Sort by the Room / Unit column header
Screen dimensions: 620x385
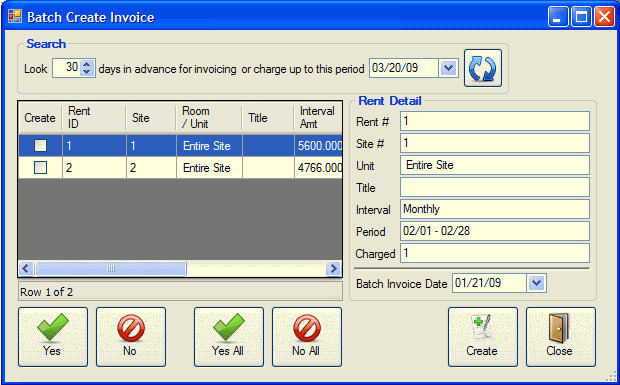(x=209, y=118)
